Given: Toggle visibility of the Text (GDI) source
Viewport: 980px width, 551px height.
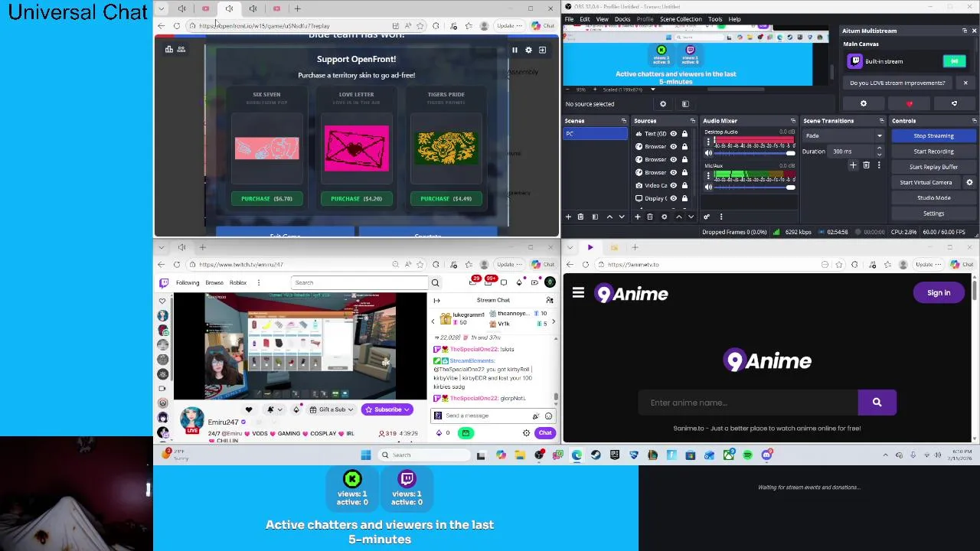Looking at the screenshot, I should [x=674, y=134].
